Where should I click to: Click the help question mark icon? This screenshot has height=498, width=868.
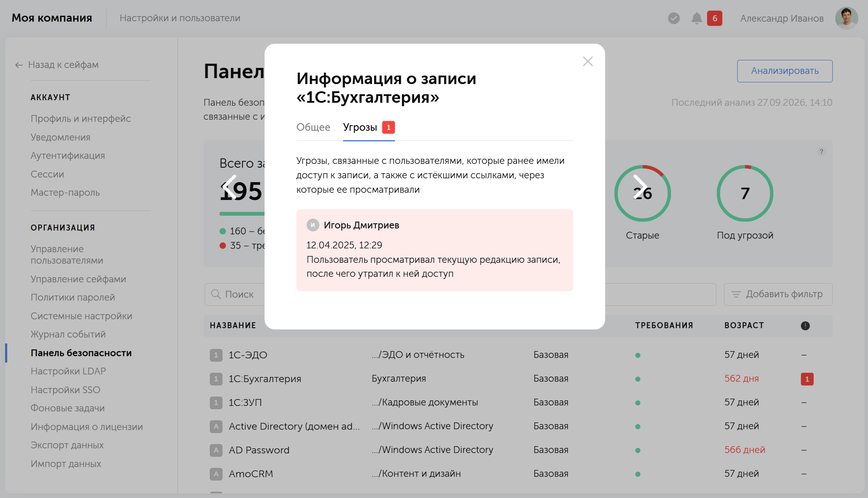(821, 152)
